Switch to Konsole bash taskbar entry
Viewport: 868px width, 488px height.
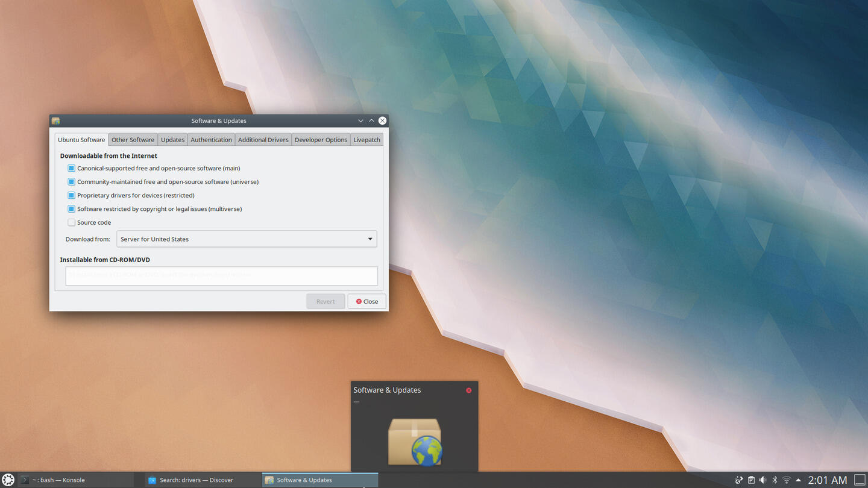pyautogui.click(x=76, y=480)
